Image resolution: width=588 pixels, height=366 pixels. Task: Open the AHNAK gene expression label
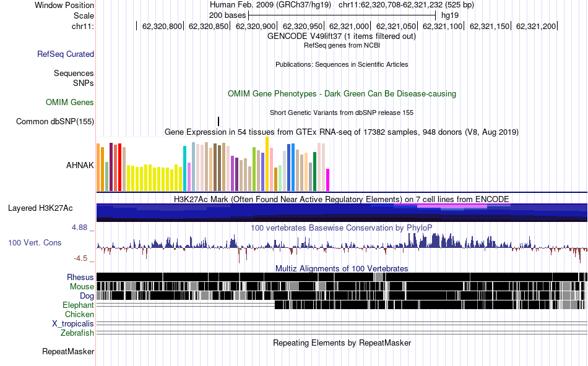coord(80,165)
